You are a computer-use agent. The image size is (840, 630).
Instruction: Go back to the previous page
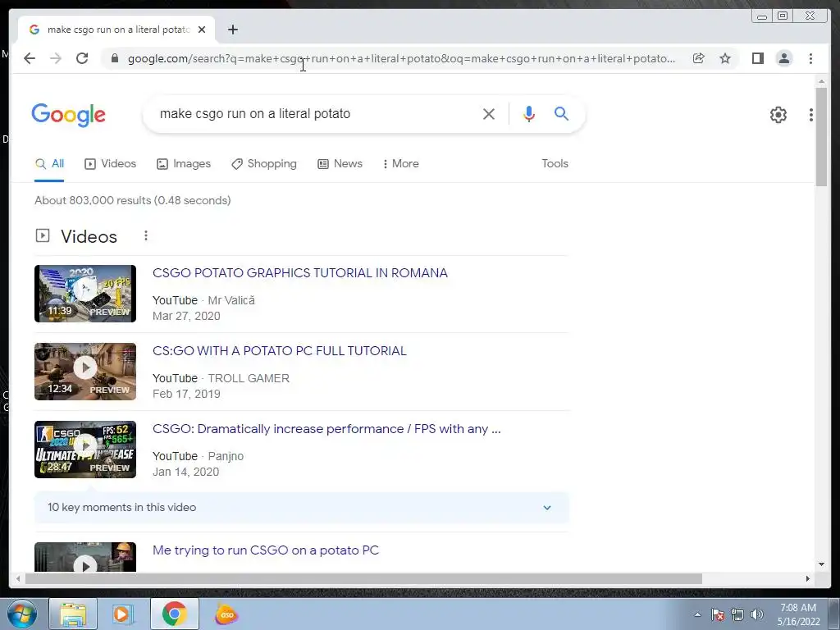(30, 58)
